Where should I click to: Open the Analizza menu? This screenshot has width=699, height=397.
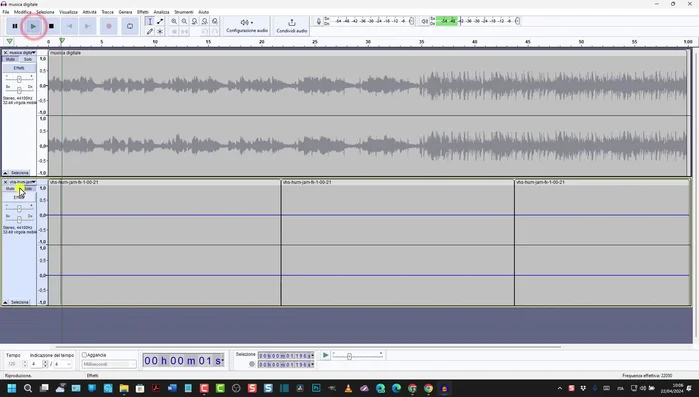pyautogui.click(x=161, y=12)
